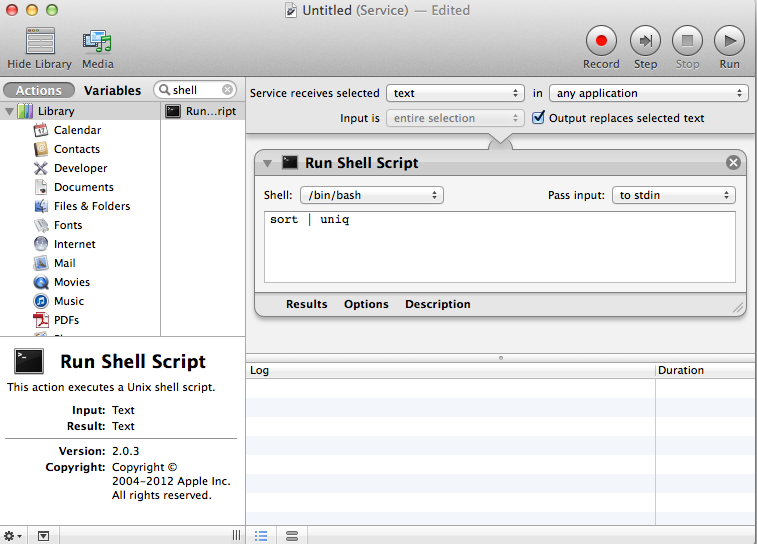Click the Stop workflow button

(687, 41)
